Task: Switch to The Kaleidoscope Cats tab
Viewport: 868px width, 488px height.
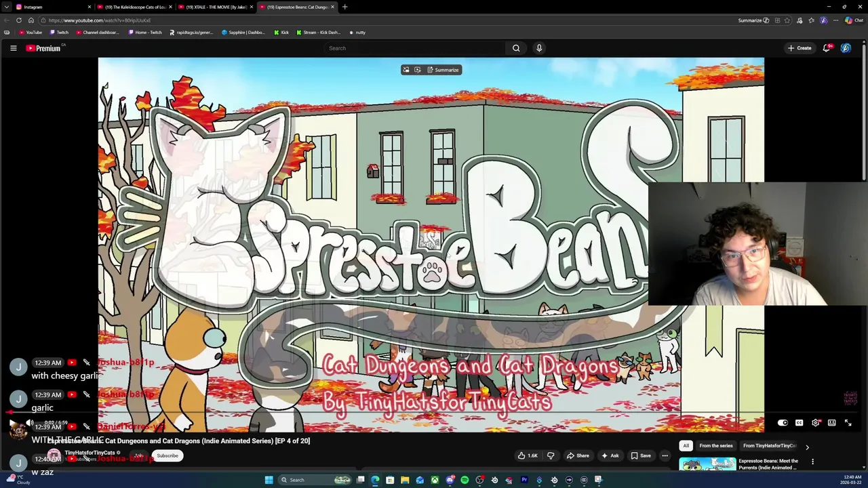Action: (134, 7)
